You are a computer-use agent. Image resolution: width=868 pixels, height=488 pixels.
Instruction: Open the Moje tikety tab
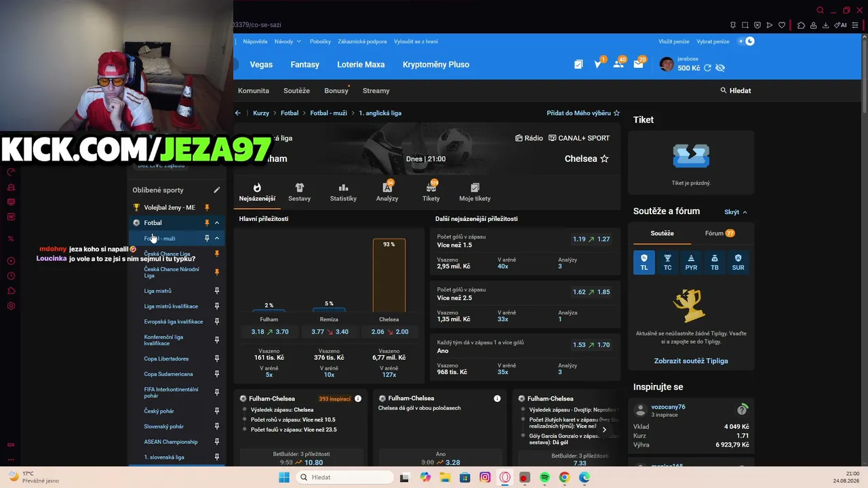point(475,192)
